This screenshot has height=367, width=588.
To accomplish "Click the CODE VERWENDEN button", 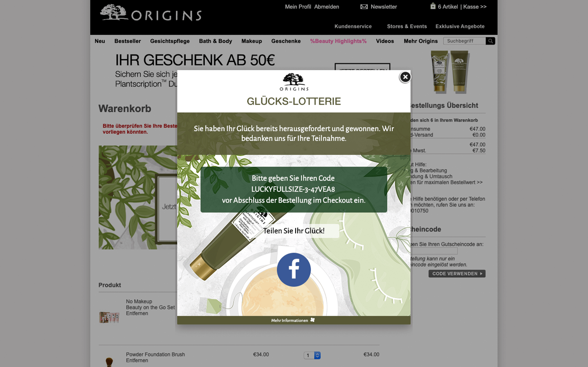I will point(457,274).
